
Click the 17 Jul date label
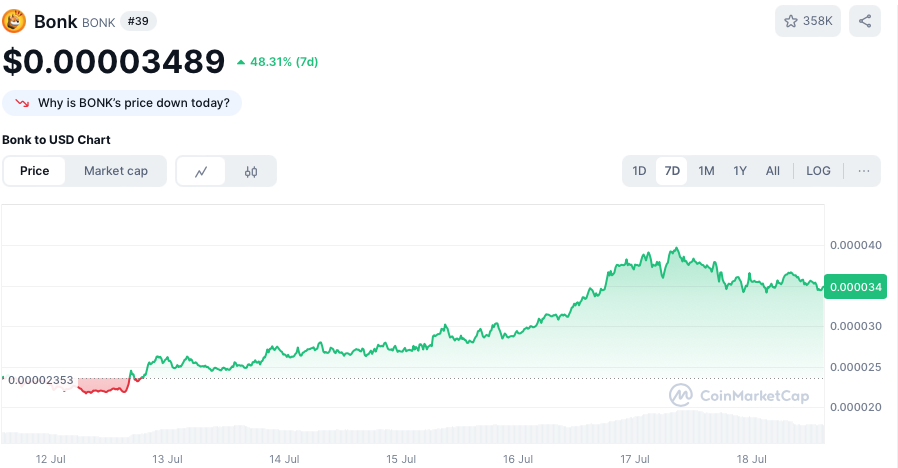point(635,459)
